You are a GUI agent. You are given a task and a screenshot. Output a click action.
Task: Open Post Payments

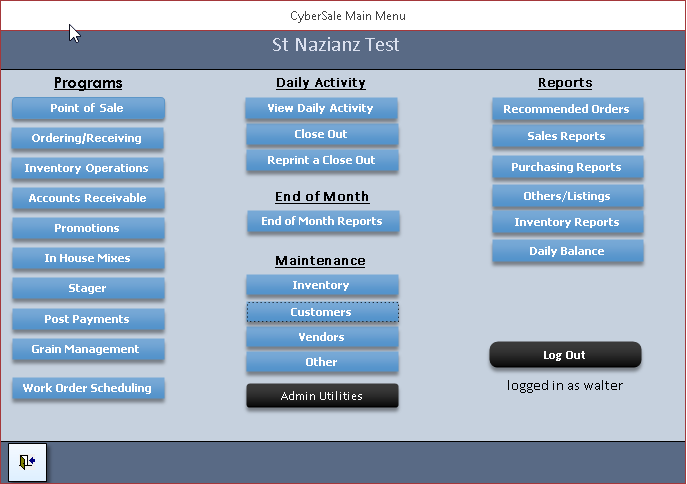[88, 319]
